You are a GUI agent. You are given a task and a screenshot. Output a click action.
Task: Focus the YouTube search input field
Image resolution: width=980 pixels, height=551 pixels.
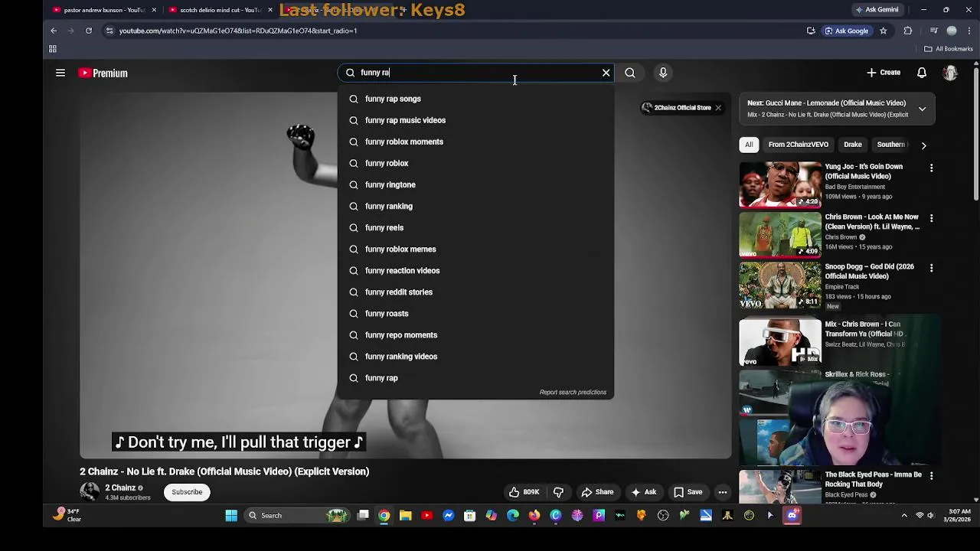475,73
